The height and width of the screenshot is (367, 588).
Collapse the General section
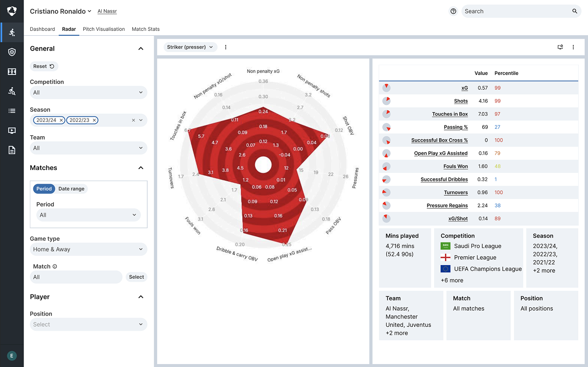click(x=141, y=49)
